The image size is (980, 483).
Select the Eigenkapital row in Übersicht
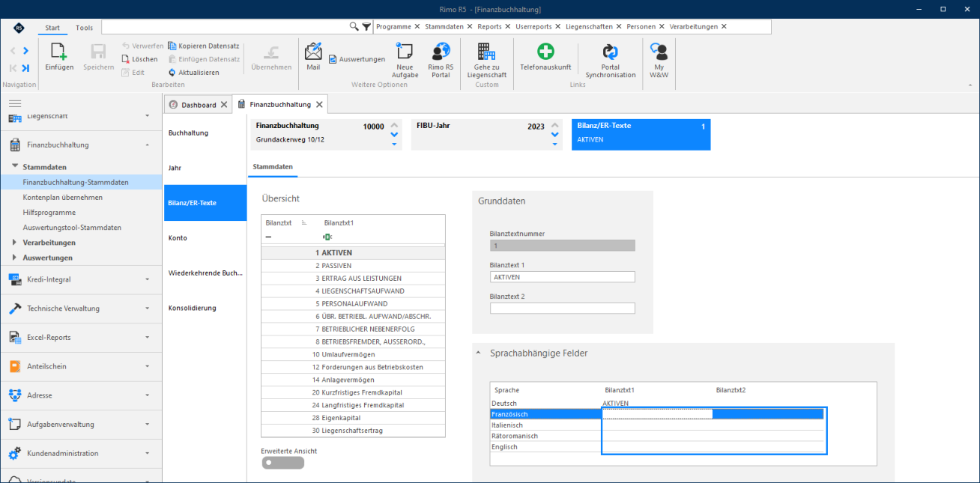(x=353, y=418)
